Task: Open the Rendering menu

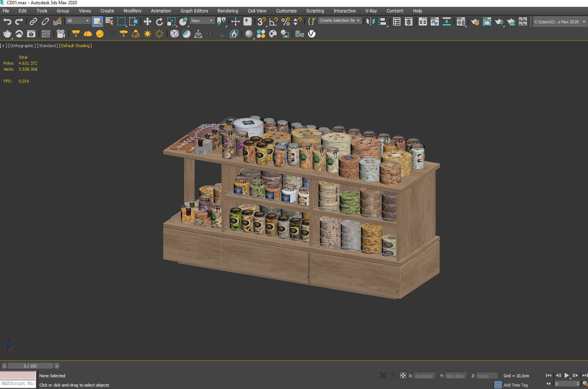Action: click(228, 11)
